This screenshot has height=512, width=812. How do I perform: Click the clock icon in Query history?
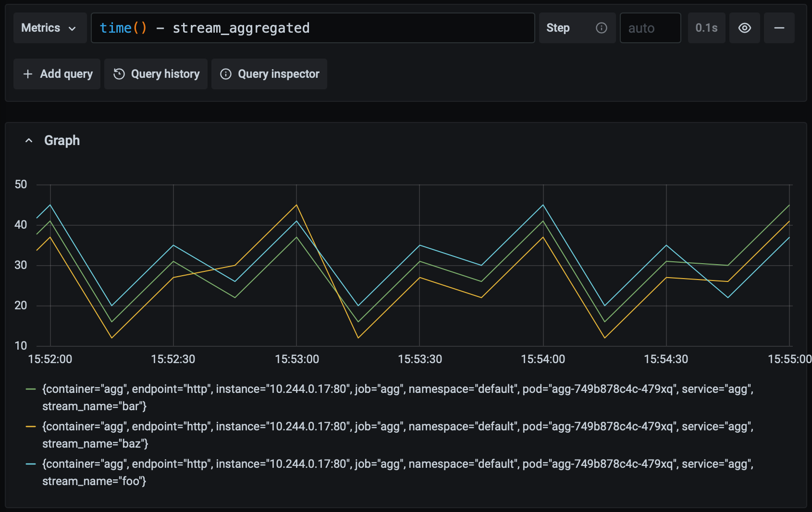click(119, 74)
